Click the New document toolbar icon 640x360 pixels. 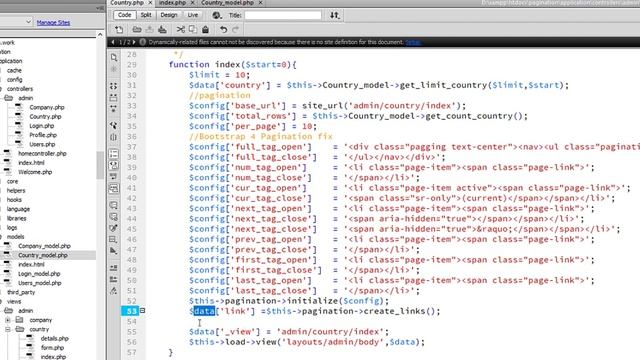119,29
